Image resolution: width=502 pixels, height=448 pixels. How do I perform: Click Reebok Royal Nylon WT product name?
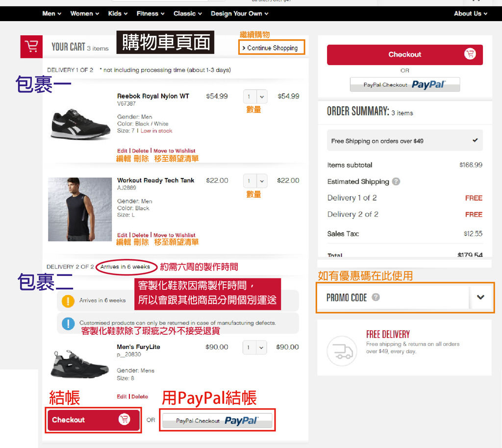[x=153, y=96]
